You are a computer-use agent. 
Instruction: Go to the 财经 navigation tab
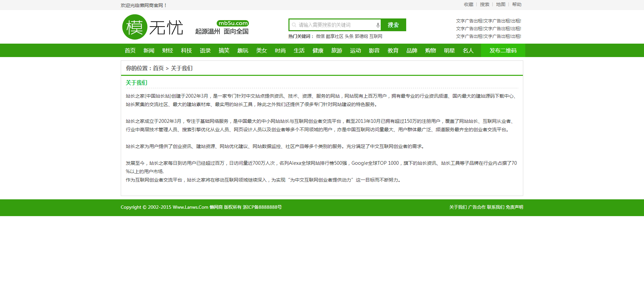click(168, 51)
